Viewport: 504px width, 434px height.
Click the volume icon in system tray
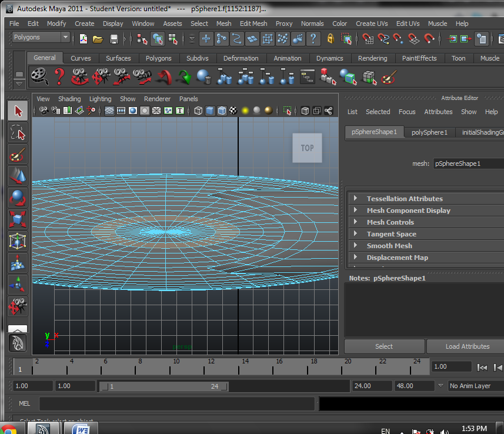pyautogui.click(x=445, y=431)
